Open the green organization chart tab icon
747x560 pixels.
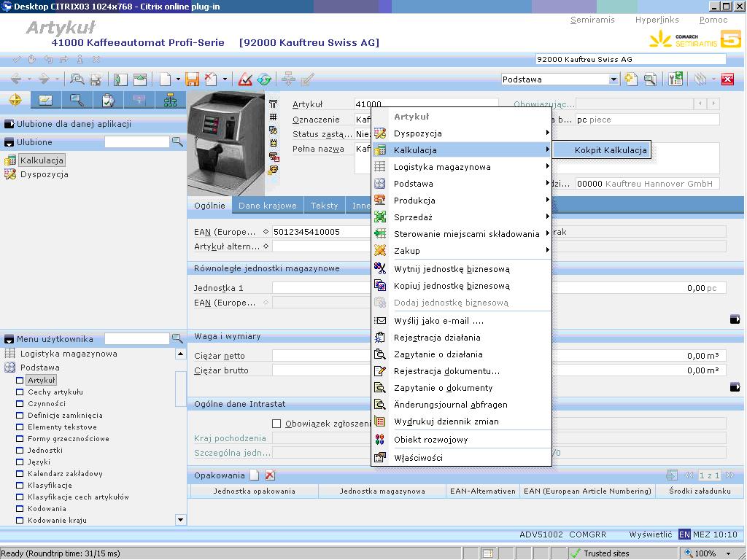click(x=170, y=100)
